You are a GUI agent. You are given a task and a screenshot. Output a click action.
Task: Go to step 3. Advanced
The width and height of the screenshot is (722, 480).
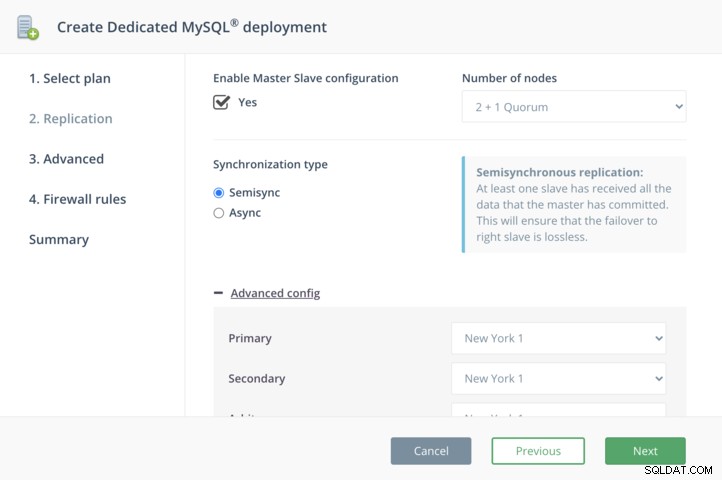coord(66,159)
